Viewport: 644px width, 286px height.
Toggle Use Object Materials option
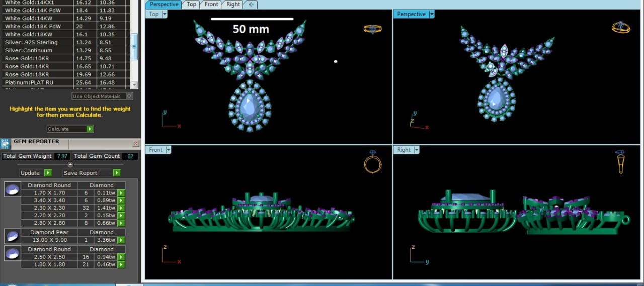tap(129, 96)
